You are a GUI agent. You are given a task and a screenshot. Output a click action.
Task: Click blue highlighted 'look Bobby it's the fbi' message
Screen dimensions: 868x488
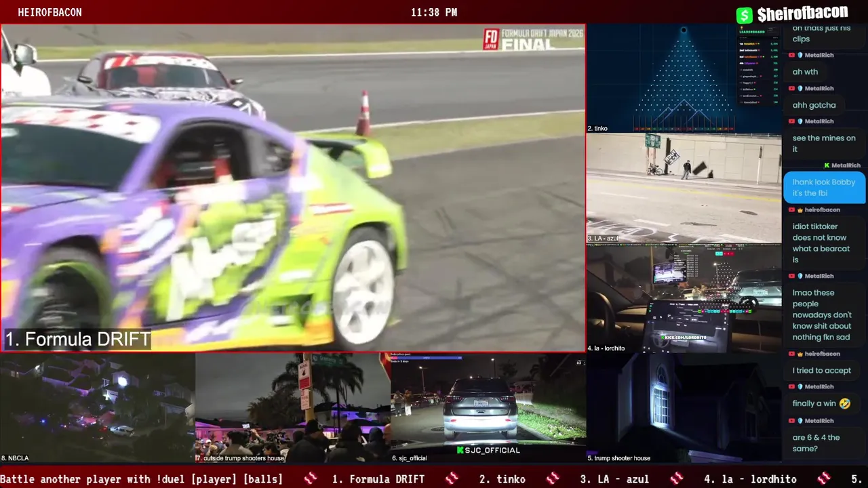(824, 188)
